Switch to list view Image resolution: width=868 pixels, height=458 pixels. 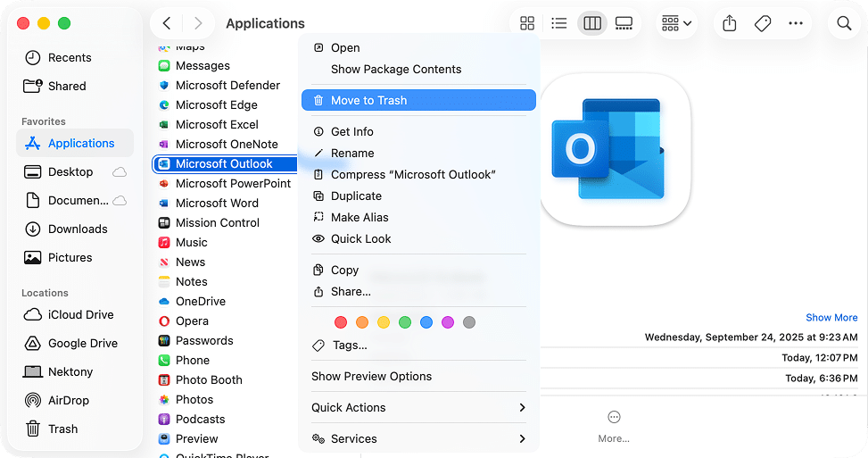tap(559, 23)
